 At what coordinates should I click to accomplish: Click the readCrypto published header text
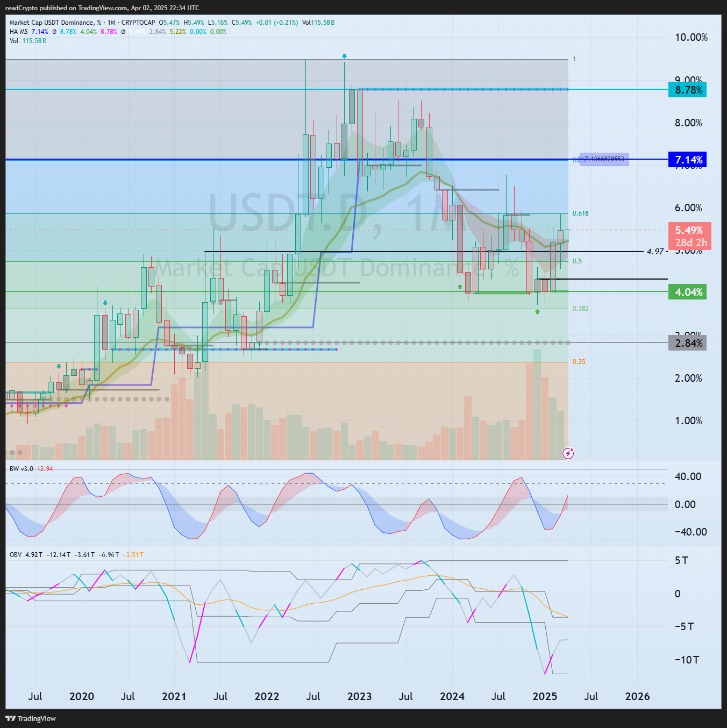click(102, 8)
